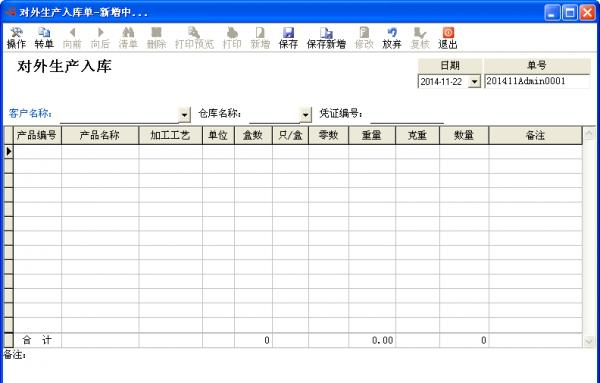Expand the 客户名称 dropdown list

[184, 114]
